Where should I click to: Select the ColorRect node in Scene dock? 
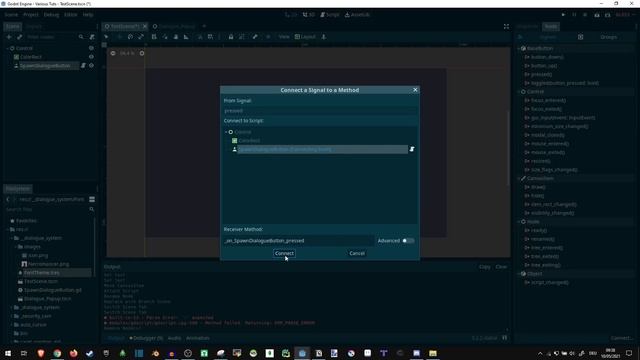pyautogui.click(x=31, y=57)
